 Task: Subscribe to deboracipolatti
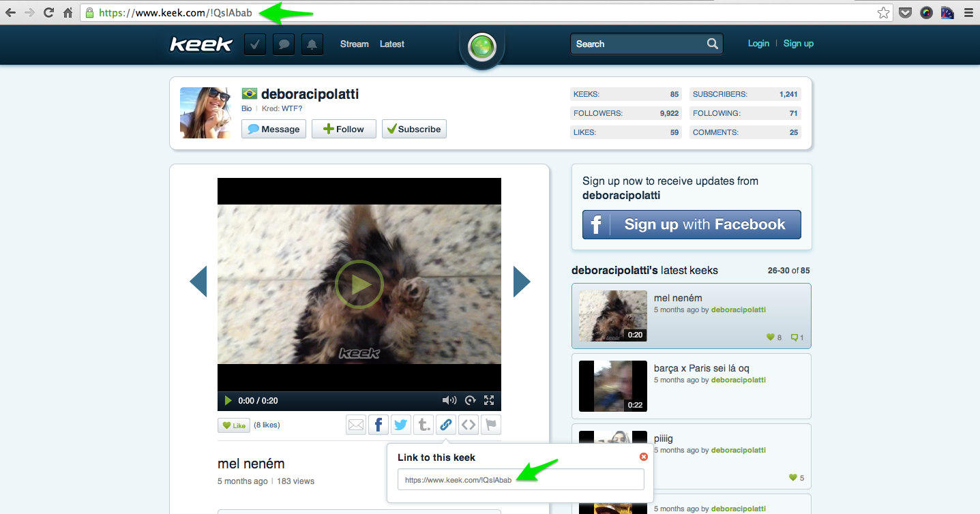click(414, 129)
